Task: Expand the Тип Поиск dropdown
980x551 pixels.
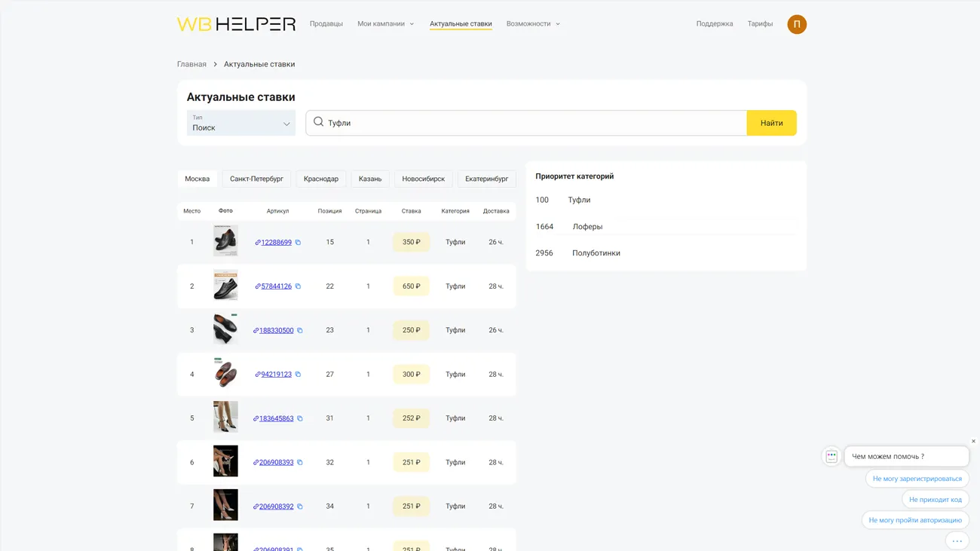Action: pos(241,123)
